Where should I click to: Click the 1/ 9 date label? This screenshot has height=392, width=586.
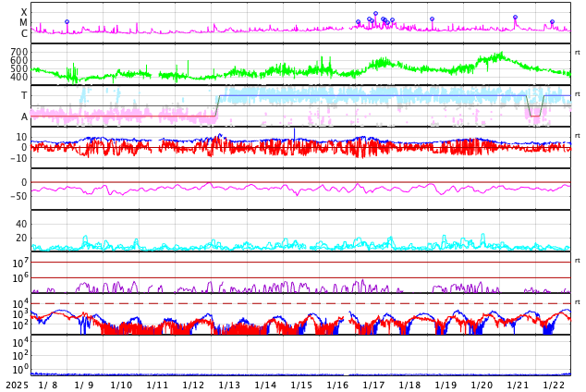84,385
